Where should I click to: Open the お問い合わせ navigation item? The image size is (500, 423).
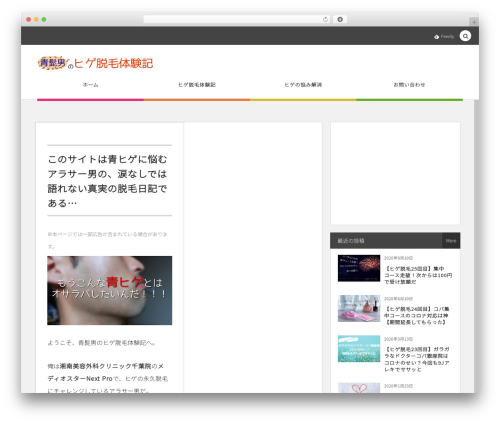coord(409,85)
